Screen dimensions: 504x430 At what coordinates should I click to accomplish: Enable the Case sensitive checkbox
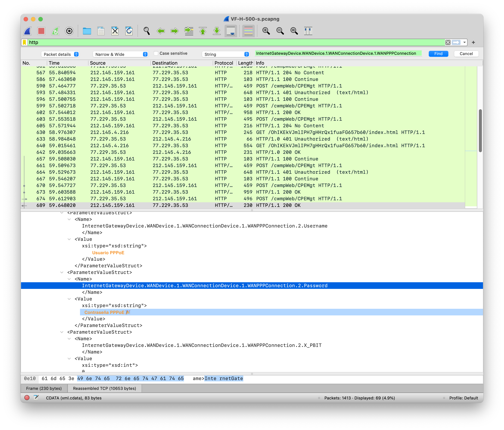pyautogui.click(x=156, y=53)
